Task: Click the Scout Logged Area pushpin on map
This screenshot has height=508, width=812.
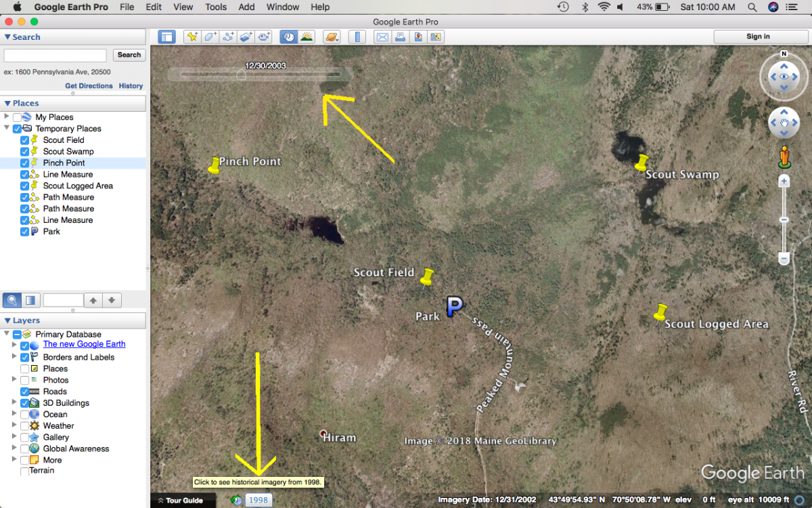Action: coord(660,313)
